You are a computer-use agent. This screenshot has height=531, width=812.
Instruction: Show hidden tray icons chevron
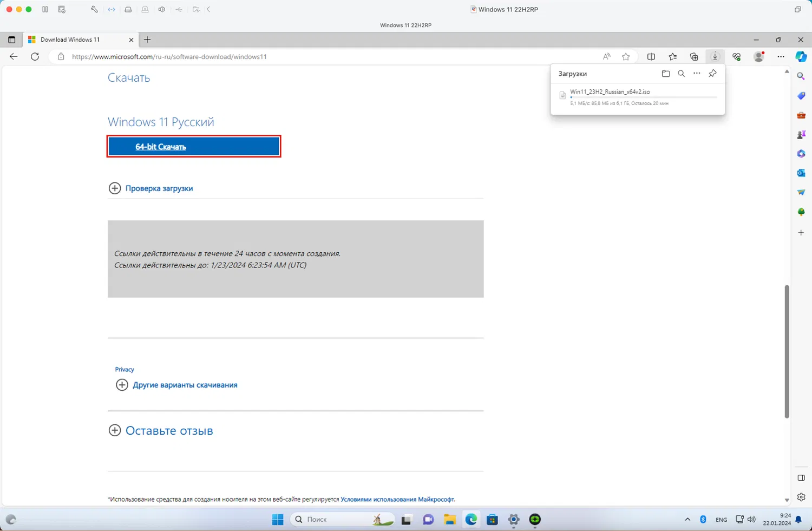pyautogui.click(x=687, y=520)
